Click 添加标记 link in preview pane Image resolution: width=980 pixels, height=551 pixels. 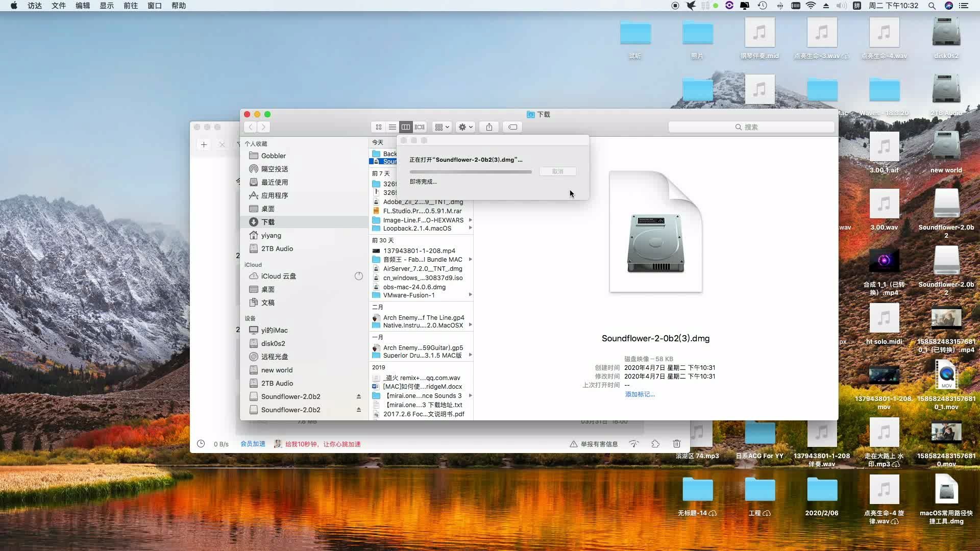640,394
